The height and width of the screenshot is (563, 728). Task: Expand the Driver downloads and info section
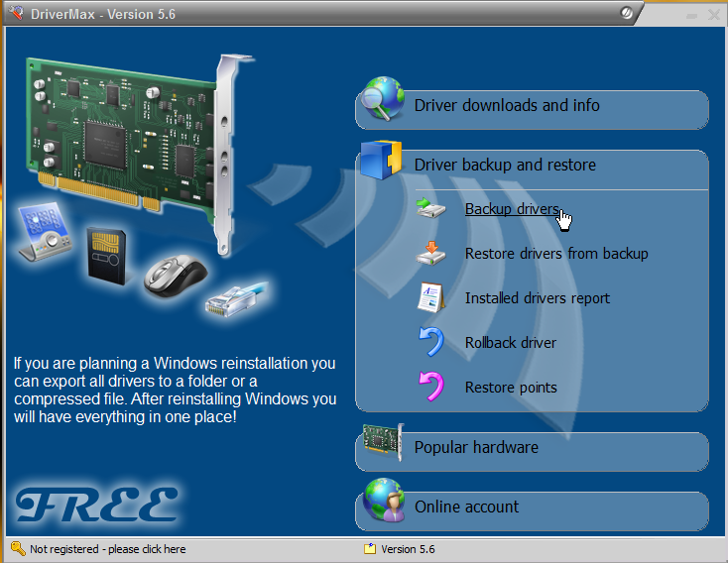(507, 106)
